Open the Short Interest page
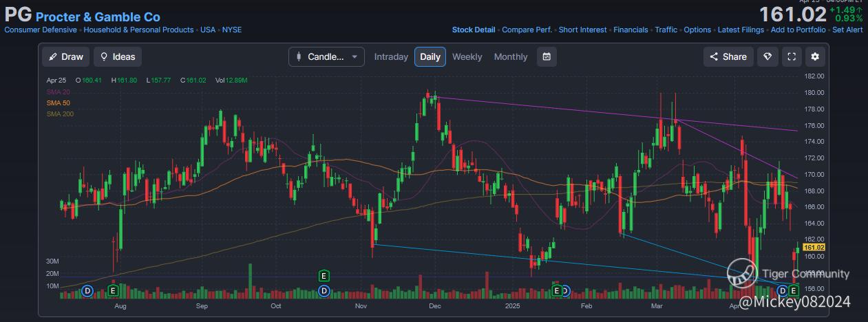The width and height of the screenshot is (868, 322). 583,30
